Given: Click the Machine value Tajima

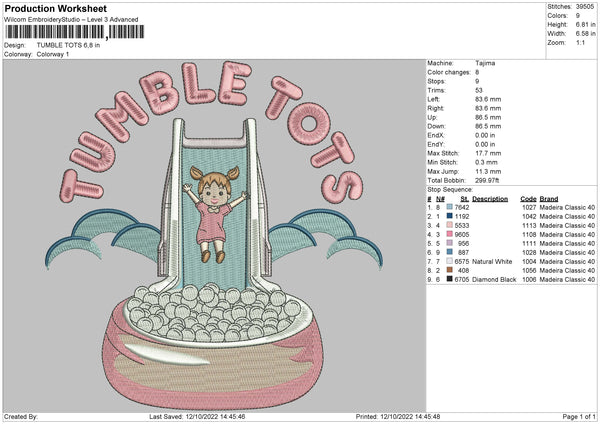Looking at the screenshot, I should click(x=485, y=63).
